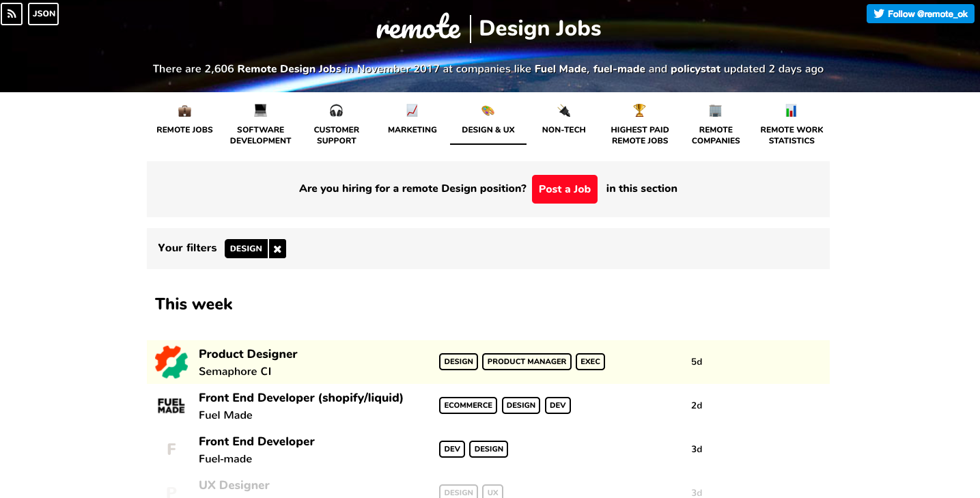Open the Fuel-made Front End Developer listing
The image size is (980, 498).
pyautogui.click(x=257, y=441)
